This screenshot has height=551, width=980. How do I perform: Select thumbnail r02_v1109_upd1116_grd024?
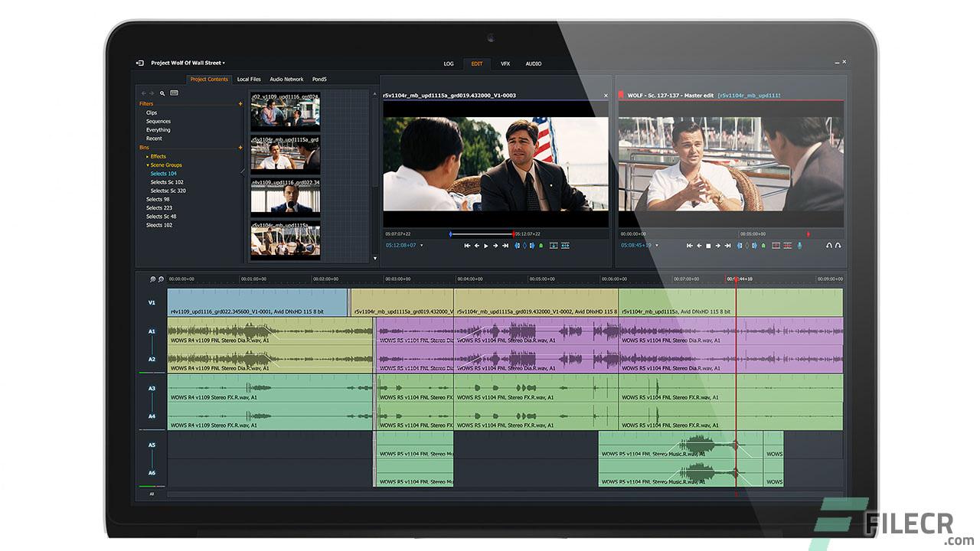(286, 112)
